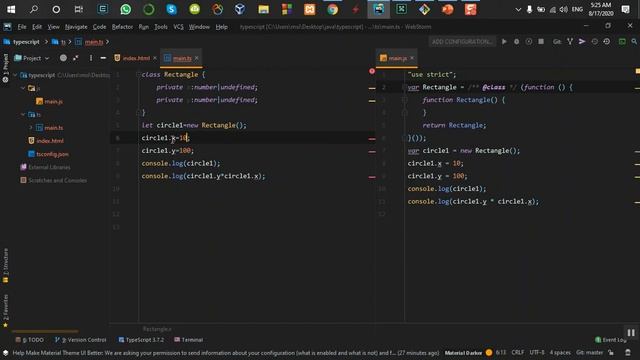
Task: Collapse the ts folder in project tree
Action: (23, 115)
